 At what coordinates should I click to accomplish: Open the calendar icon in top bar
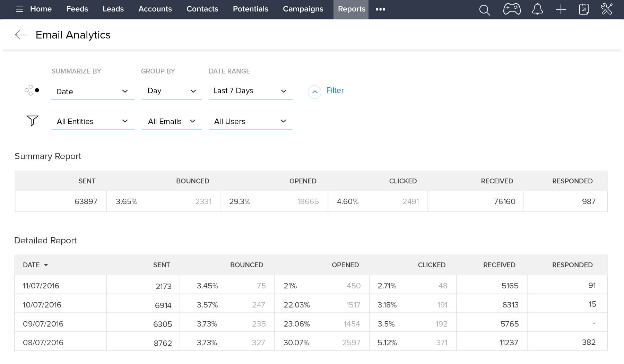584,9
